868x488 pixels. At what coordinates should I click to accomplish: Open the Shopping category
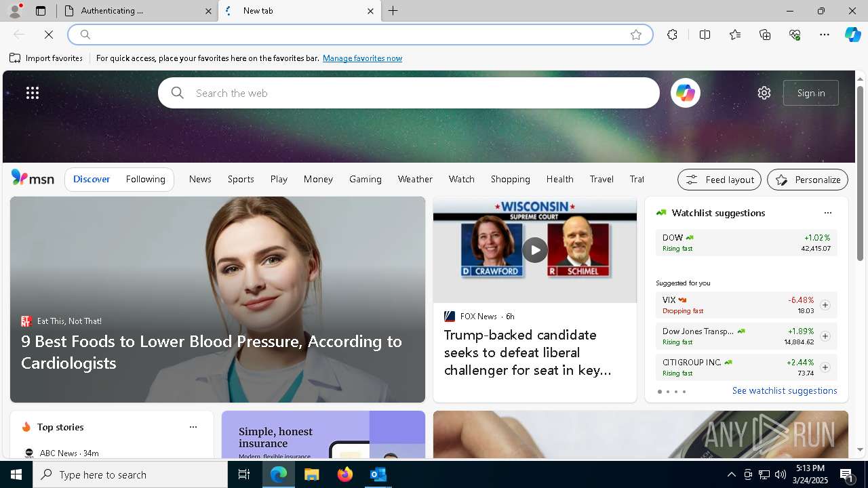pyautogui.click(x=511, y=179)
